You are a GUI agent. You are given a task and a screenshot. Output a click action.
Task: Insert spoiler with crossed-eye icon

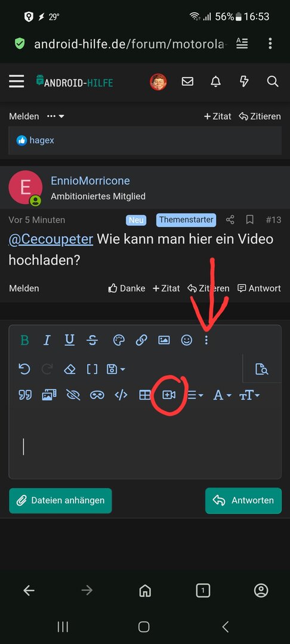pos(73,395)
